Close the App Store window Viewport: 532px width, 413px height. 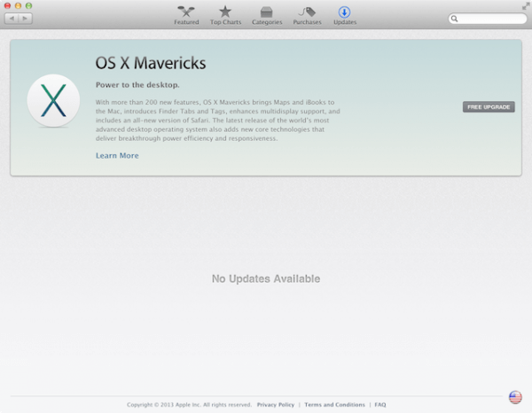click(7, 5)
